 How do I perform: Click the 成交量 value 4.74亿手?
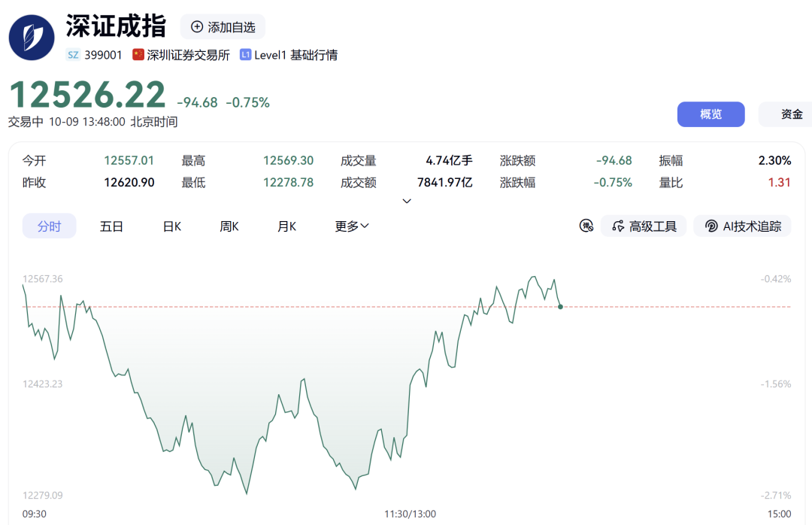pos(449,161)
